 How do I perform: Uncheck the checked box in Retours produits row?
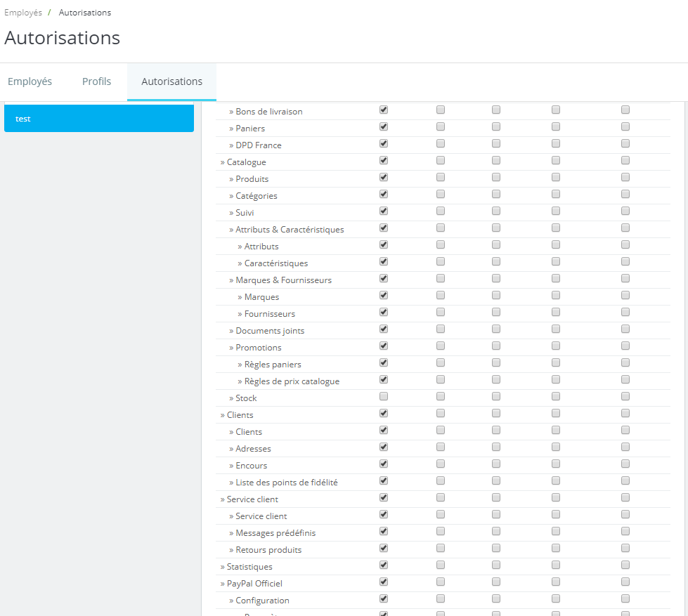point(384,549)
